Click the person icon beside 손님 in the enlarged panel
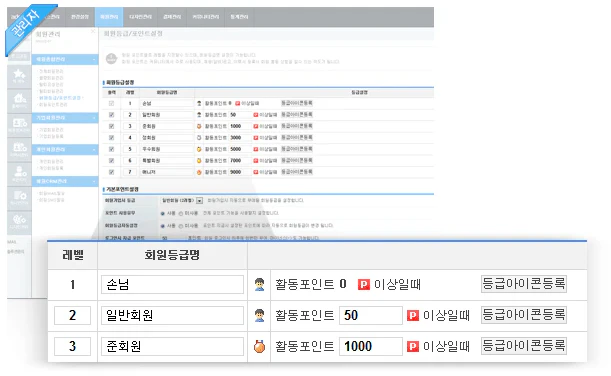This screenshot has width=611, height=376. pos(259,284)
